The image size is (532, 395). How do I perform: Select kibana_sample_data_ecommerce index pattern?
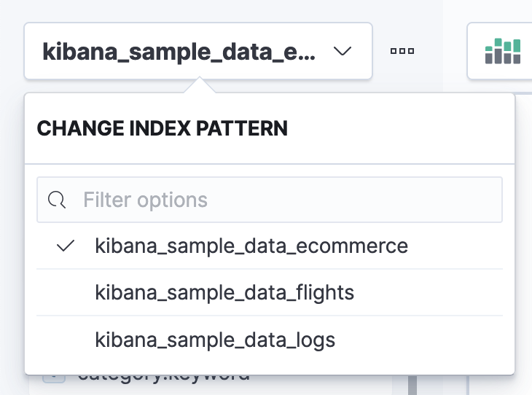[x=270, y=246]
